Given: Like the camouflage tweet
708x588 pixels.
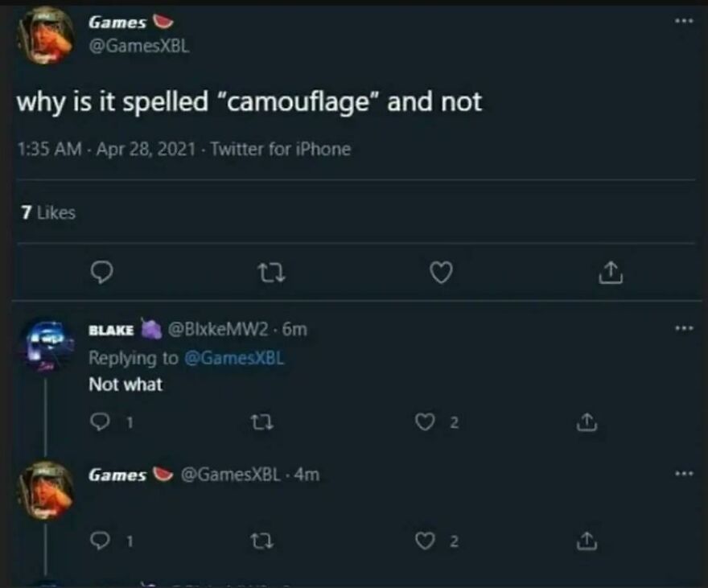Looking at the screenshot, I should click(440, 273).
